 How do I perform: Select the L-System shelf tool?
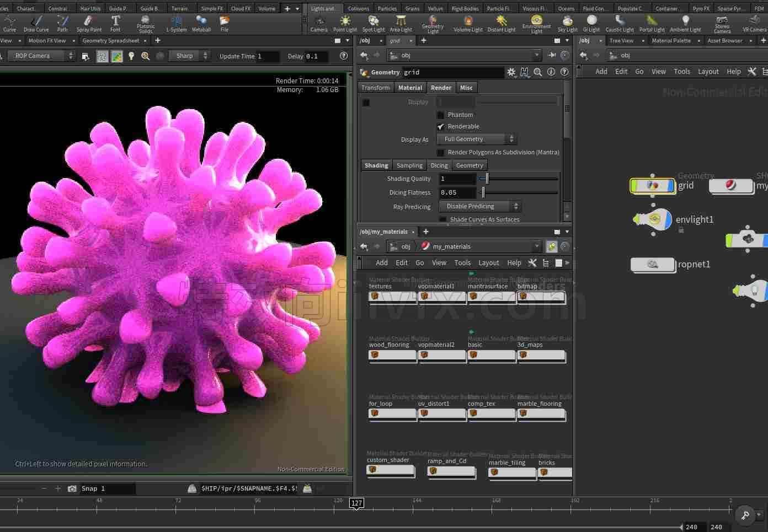pos(177,23)
